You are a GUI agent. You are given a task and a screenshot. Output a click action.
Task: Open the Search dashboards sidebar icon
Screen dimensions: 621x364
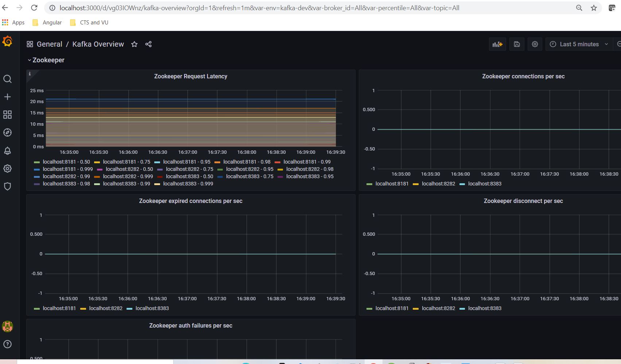coord(7,79)
